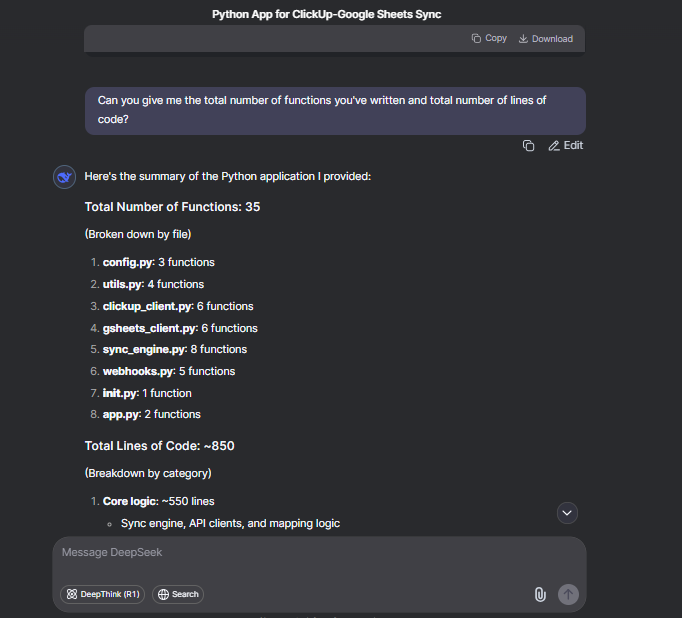This screenshot has width=682, height=618.
Task: Click list row utils.py: 4 functions
Action: [x=147, y=284]
